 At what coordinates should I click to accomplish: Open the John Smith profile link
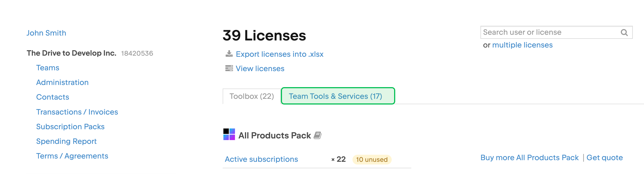46,33
